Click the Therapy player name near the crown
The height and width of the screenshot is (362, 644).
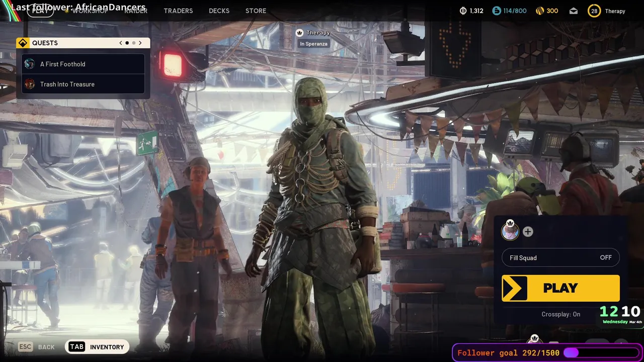318,33
